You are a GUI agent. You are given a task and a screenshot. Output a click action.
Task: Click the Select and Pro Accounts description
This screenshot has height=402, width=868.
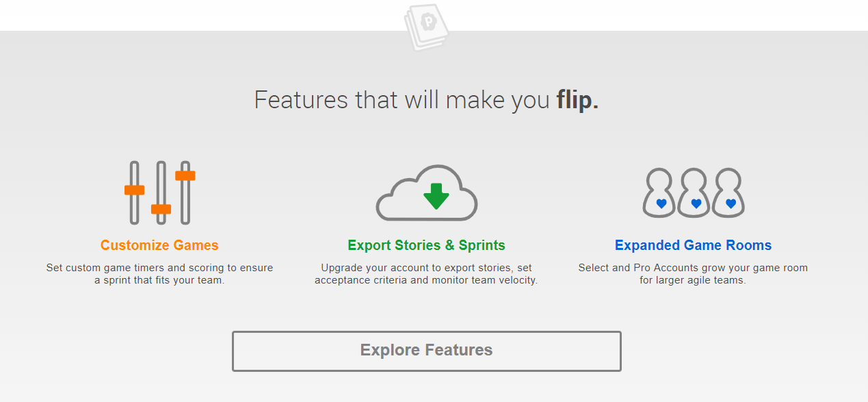(x=693, y=274)
